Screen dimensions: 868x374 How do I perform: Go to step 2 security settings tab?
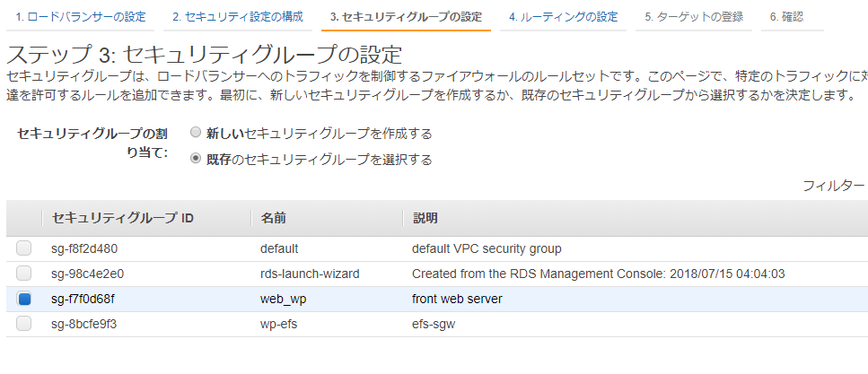[x=237, y=17]
